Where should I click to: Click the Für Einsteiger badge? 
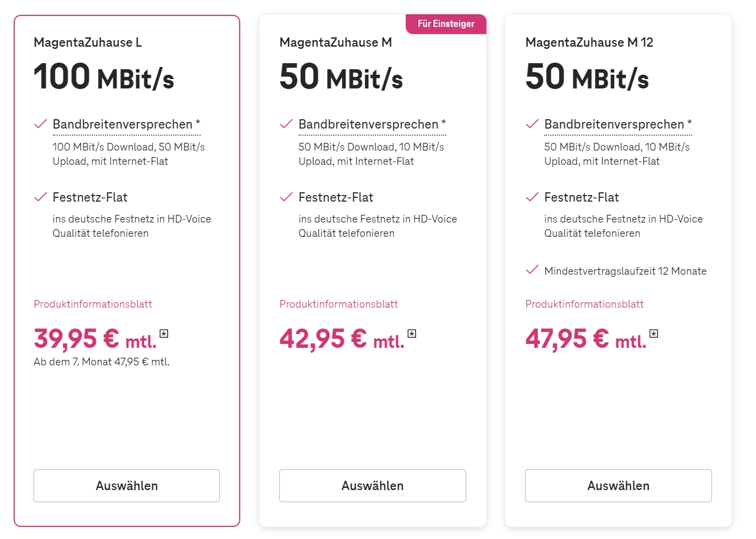pyautogui.click(x=446, y=24)
